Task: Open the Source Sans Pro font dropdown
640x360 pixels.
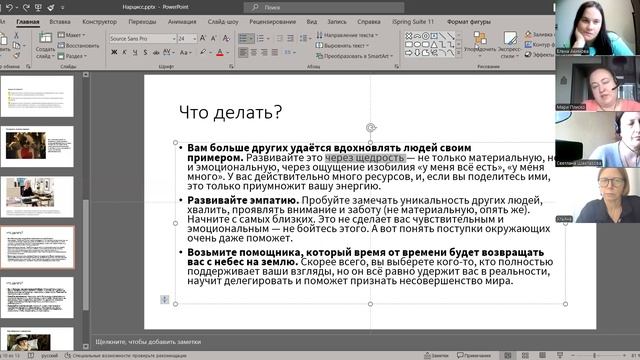Action: (174, 38)
